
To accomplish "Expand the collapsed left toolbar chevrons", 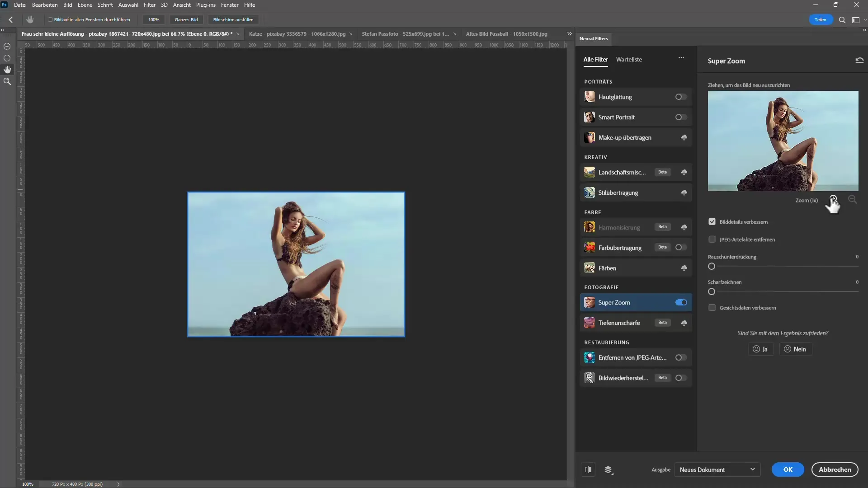I will 2,30.
